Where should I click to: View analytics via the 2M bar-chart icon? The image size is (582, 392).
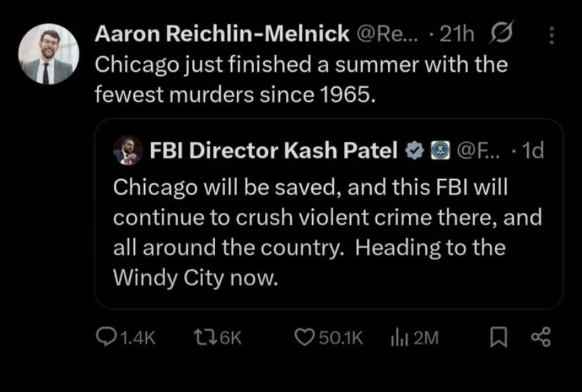point(399,338)
